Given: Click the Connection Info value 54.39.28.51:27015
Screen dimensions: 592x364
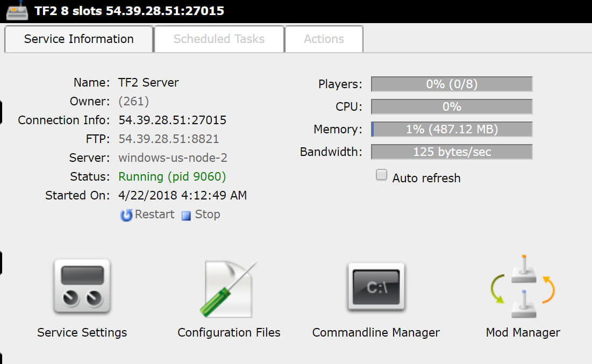Looking at the screenshot, I should pyautogui.click(x=172, y=120).
